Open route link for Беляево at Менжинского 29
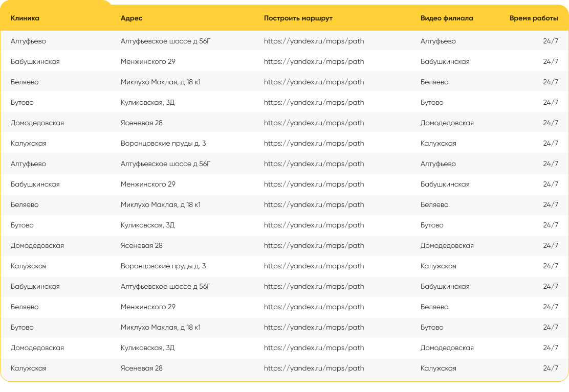The height and width of the screenshot is (392, 569). [314, 307]
